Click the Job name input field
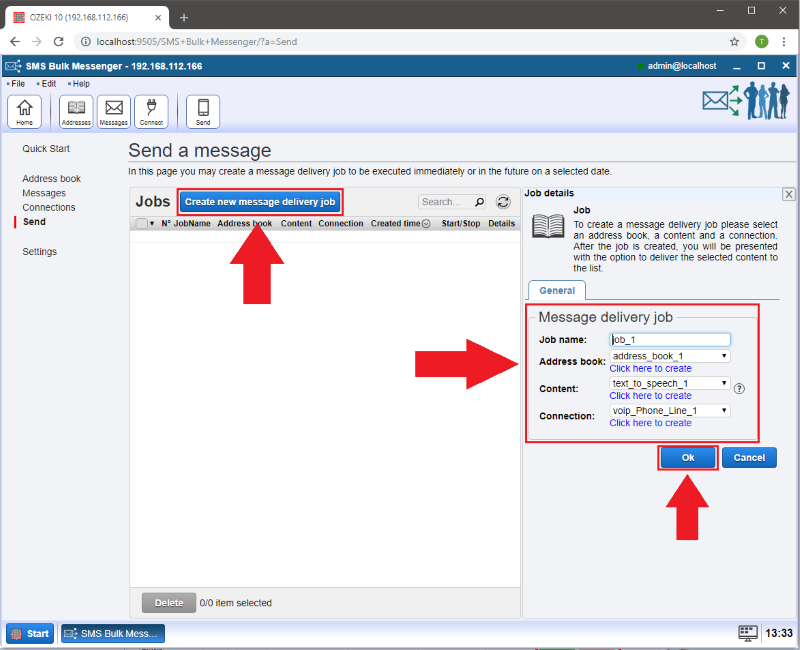The width and height of the screenshot is (800, 650). click(670, 340)
